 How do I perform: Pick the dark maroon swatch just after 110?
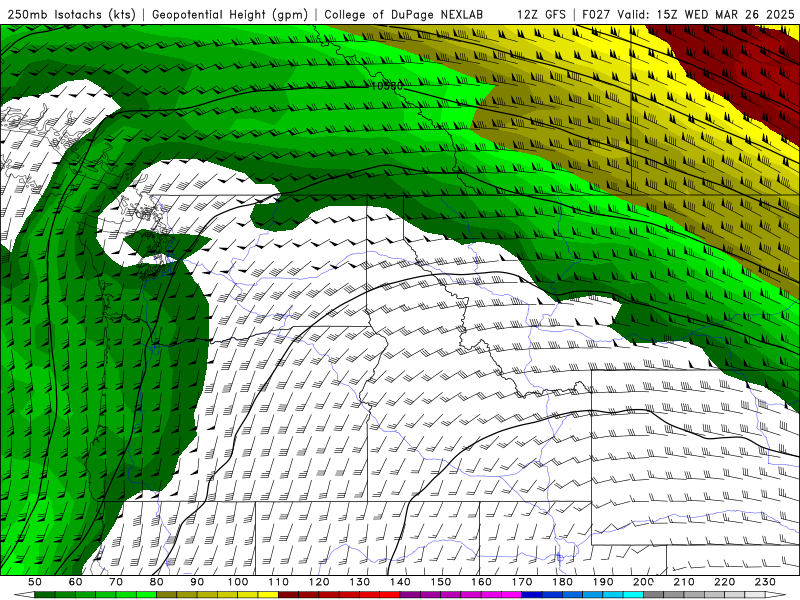288,594
